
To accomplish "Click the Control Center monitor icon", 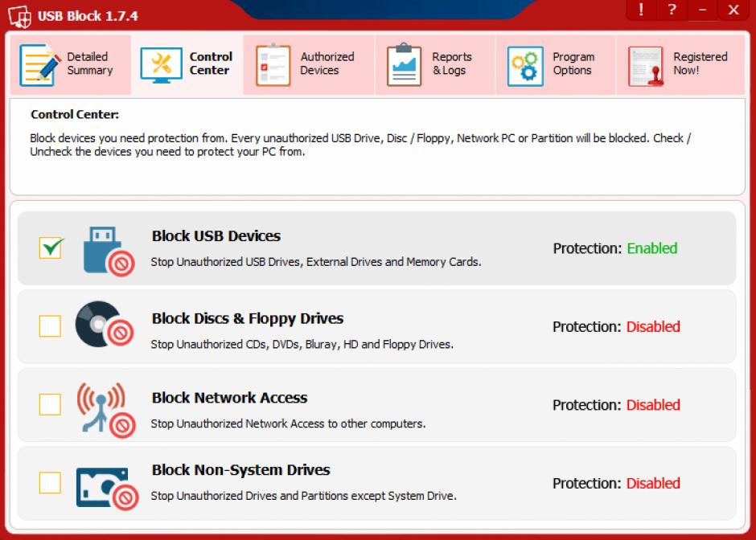I will 161,65.
